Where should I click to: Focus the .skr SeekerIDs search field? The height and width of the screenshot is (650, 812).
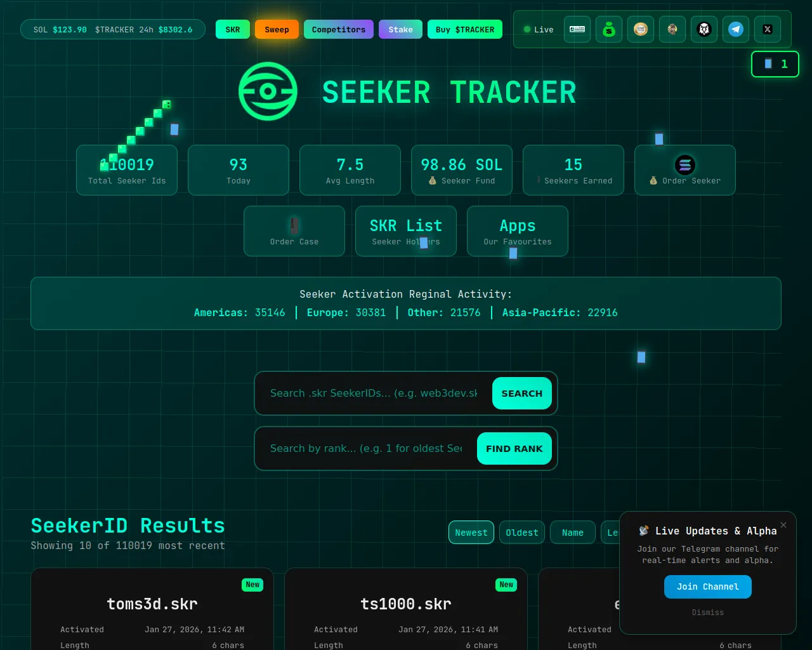(x=374, y=394)
